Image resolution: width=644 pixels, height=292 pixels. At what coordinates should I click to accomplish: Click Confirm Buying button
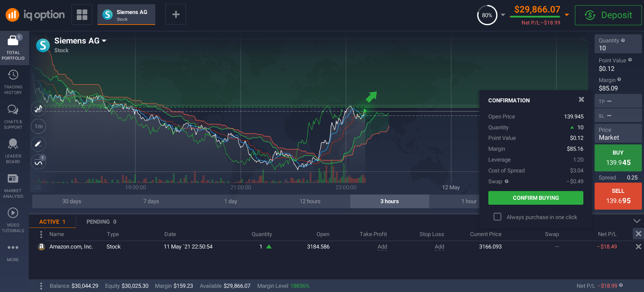(536, 198)
